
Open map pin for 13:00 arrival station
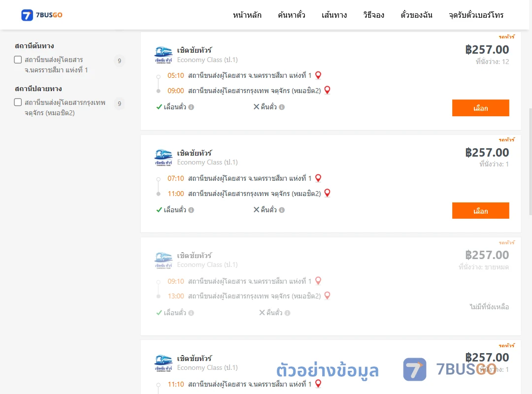328,295
